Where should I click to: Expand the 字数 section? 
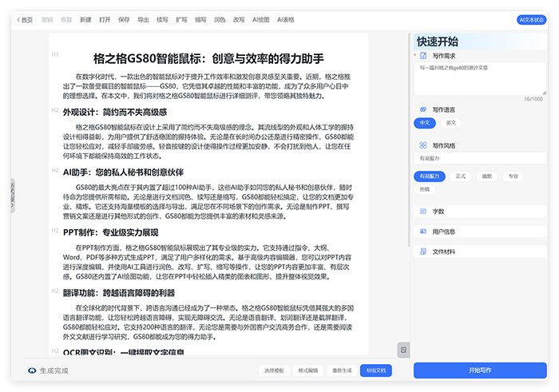tap(479, 212)
